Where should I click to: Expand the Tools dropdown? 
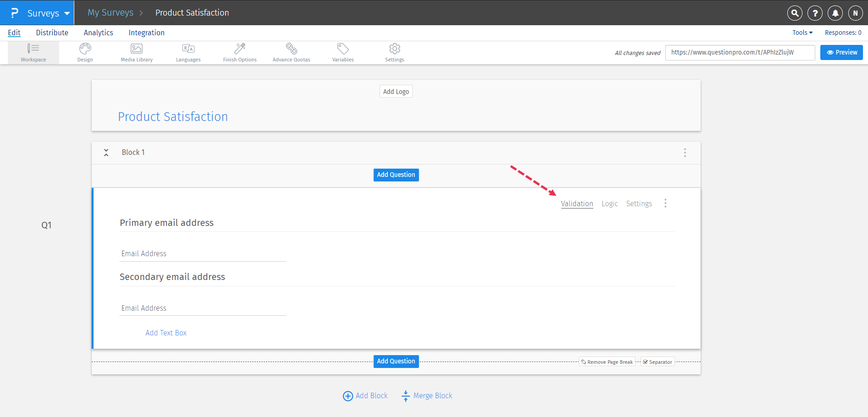coord(802,33)
